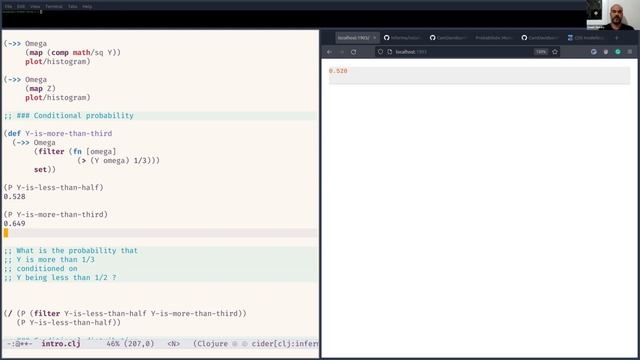This screenshot has height=360, width=640.
Task: Switch to the last GitHub tab
Action: 540,38
